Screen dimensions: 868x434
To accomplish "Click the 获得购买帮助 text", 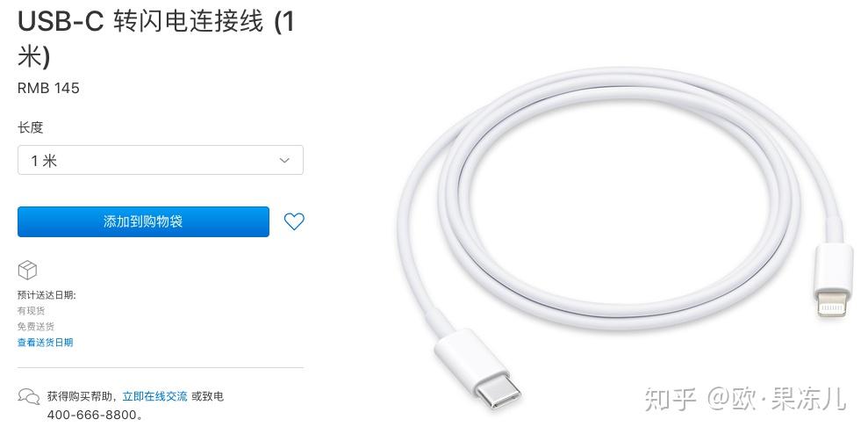I will 81,396.
